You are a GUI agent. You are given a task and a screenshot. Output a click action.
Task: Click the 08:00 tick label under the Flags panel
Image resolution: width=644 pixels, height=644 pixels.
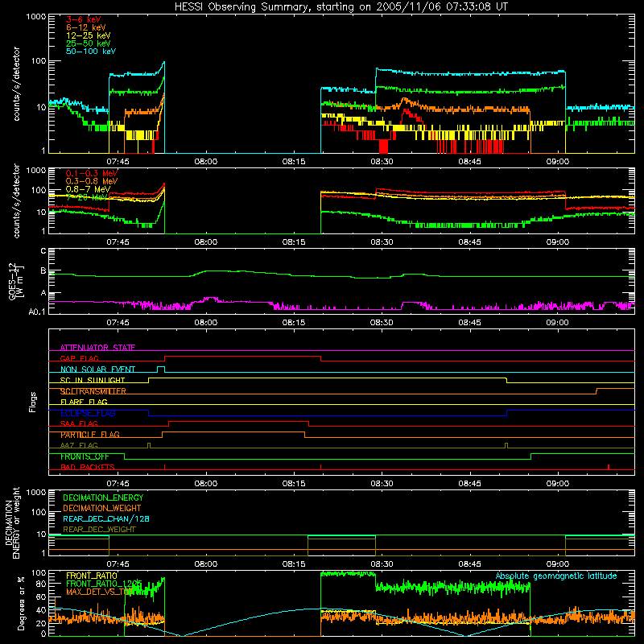pos(206,484)
